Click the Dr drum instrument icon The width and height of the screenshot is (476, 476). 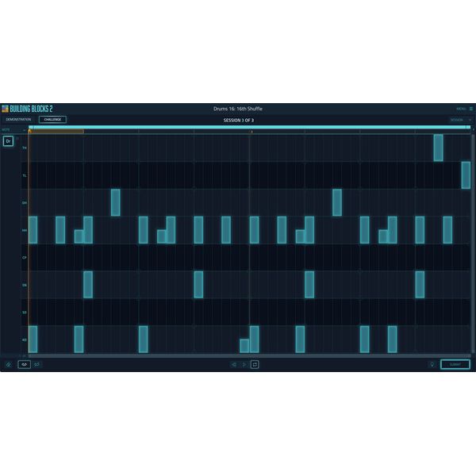[8, 141]
